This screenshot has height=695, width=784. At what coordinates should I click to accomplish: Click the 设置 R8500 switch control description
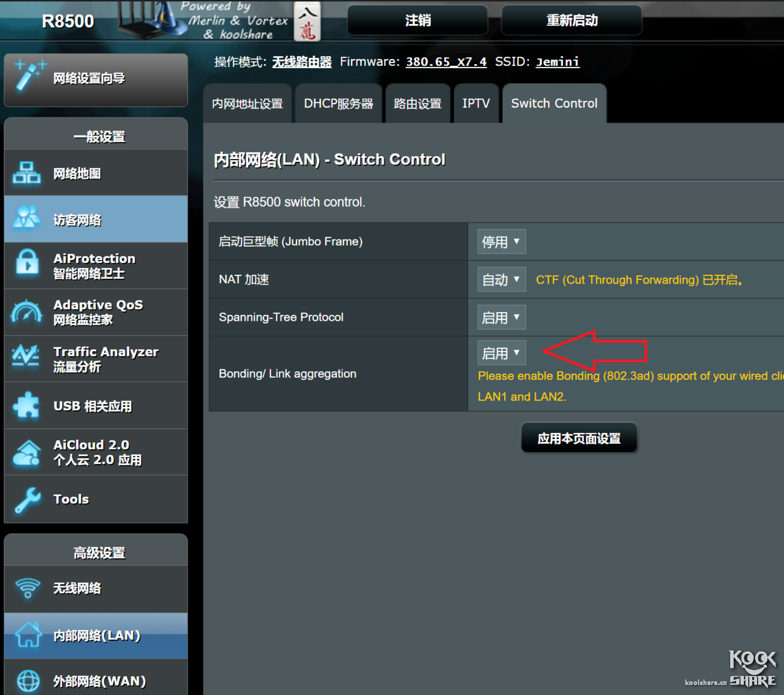(290, 202)
